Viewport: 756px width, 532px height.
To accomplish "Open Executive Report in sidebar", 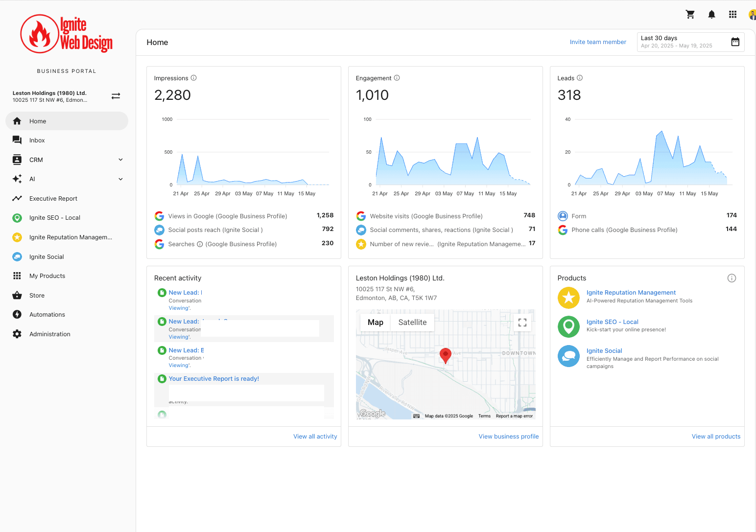I will click(67, 199).
